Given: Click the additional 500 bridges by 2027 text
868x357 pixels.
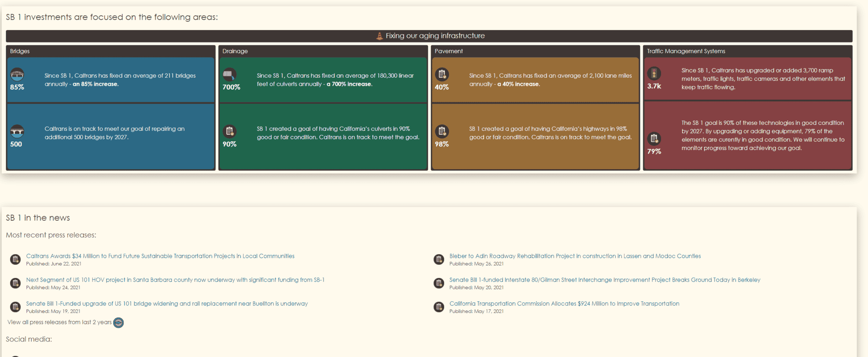Looking at the screenshot, I should (x=115, y=133).
